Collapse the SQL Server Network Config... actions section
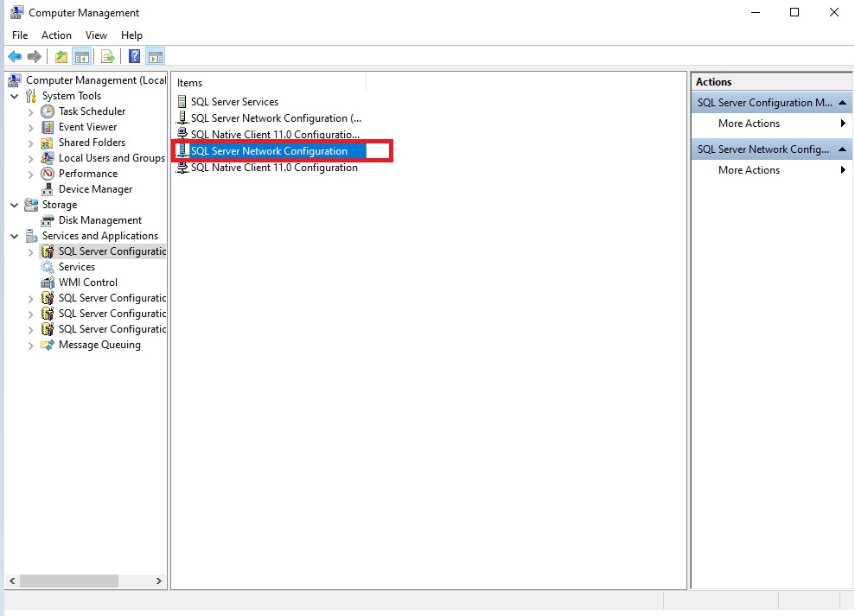Screen dimensions: 855x616 (842, 149)
